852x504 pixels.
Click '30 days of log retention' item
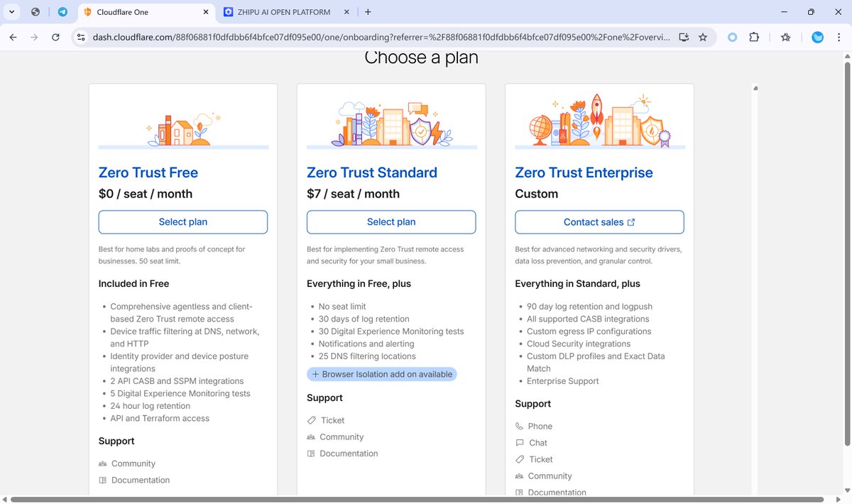click(364, 319)
